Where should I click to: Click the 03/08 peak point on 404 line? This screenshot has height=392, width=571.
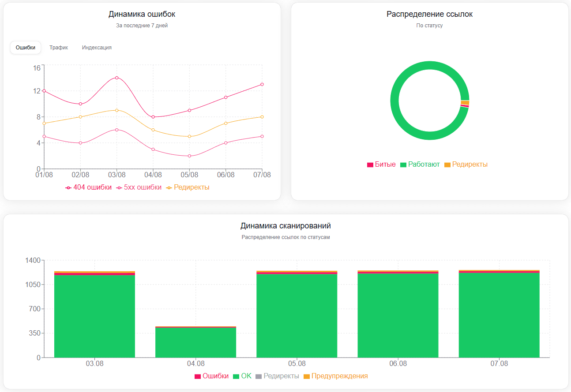click(x=116, y=78)
